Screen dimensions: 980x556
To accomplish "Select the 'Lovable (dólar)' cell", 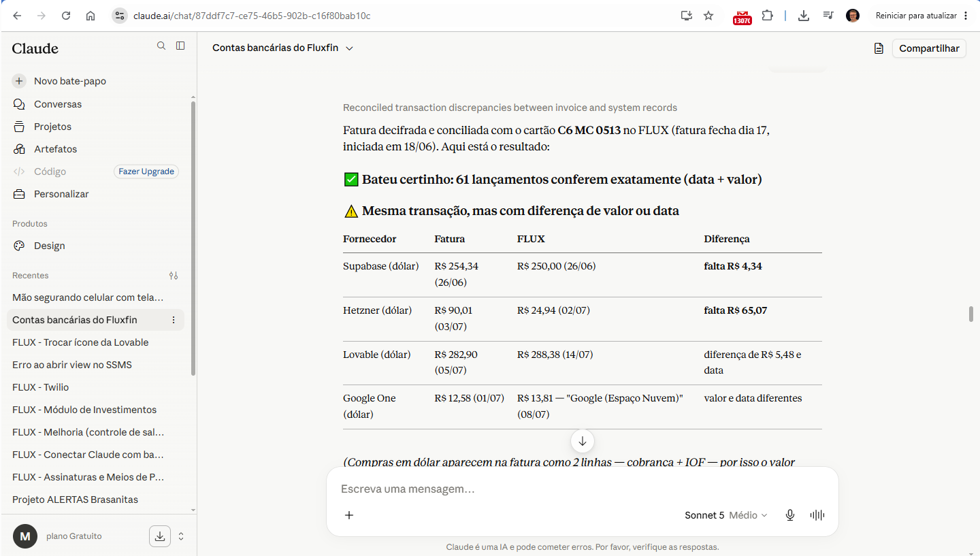I will (x=377, y=355).
